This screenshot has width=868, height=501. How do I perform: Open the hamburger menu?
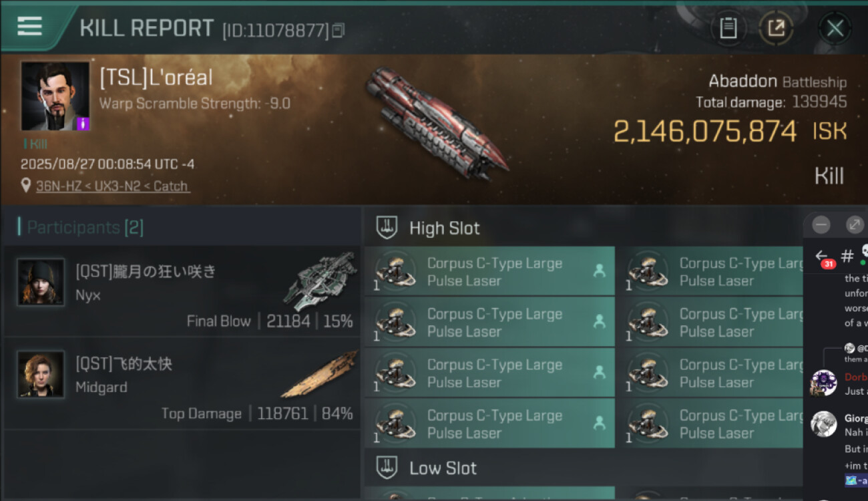point(29,26)
